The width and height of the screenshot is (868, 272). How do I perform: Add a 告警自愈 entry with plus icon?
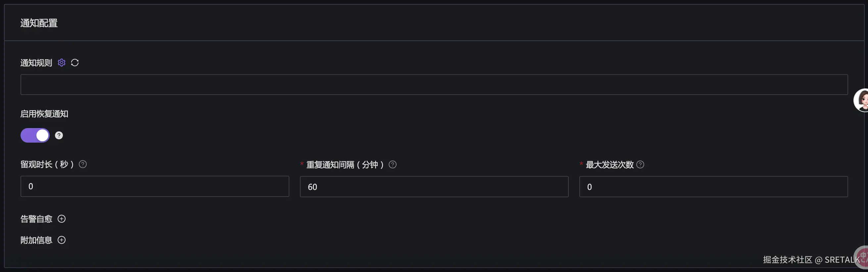pos(62,219)
